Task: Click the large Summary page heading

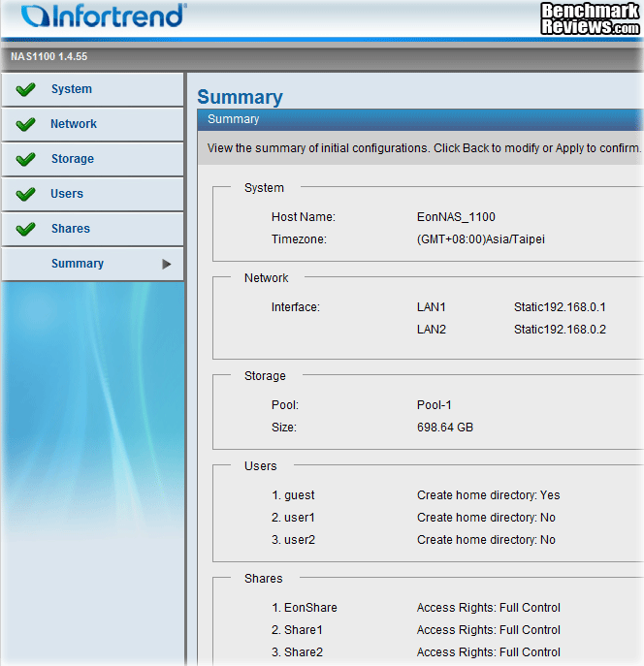Action: point(240,97)
